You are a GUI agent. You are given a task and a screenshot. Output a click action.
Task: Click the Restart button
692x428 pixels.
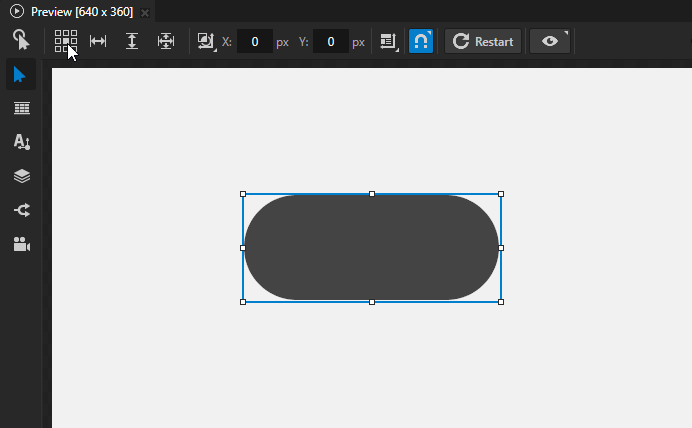tap(483, 41)
